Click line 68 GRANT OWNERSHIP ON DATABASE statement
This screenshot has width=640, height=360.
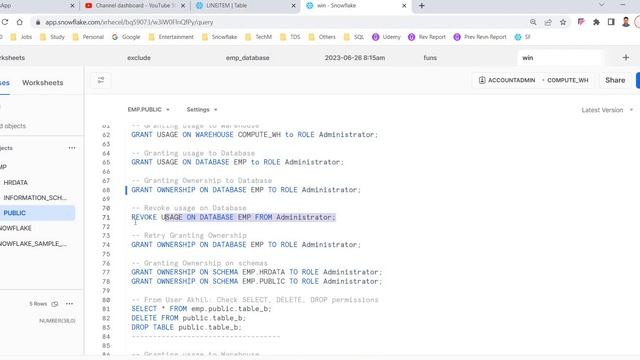246,190
